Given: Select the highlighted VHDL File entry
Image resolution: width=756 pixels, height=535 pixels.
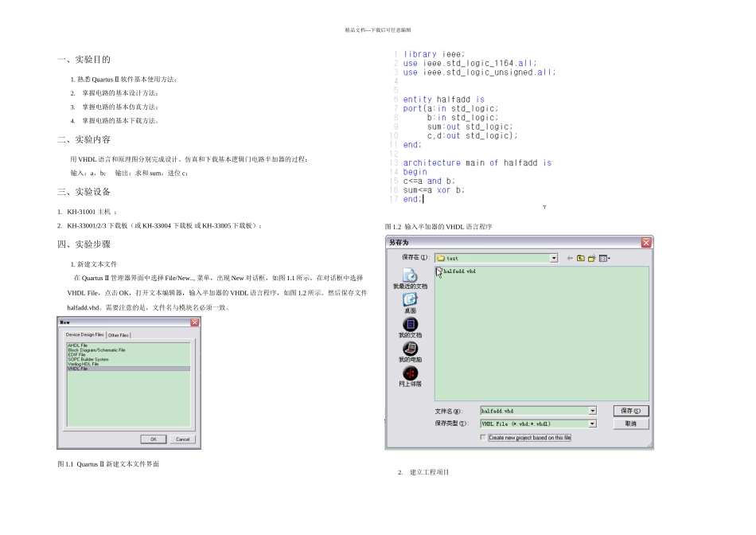Looking at the screenshot, I should coord(128,369).
